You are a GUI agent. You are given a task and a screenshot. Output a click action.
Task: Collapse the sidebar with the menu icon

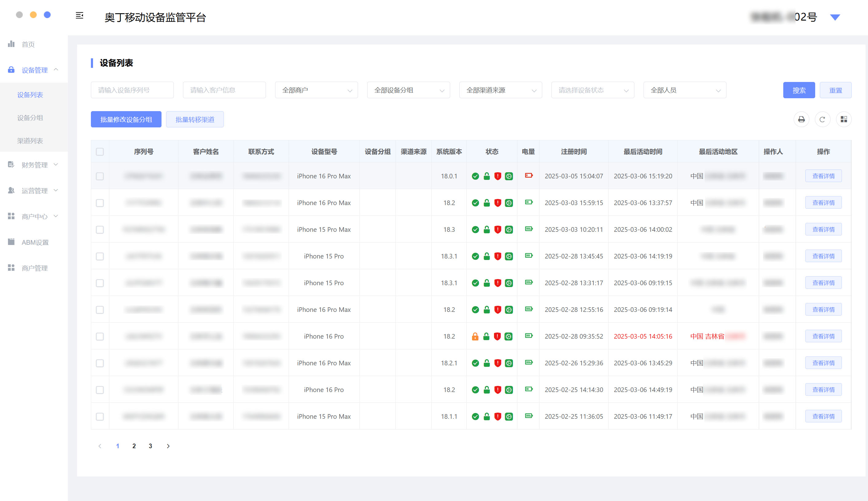coord(80,15)
